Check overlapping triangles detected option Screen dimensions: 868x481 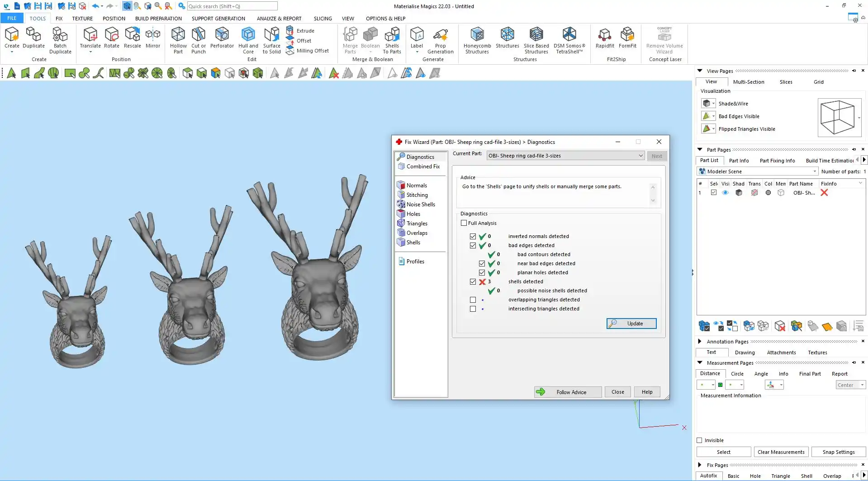point(473,300)
